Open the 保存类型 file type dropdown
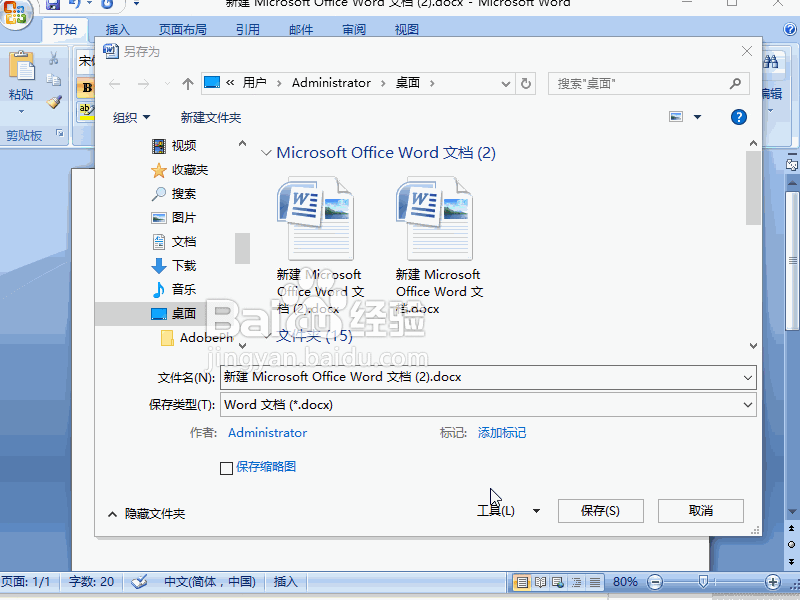 coord(747,405)
